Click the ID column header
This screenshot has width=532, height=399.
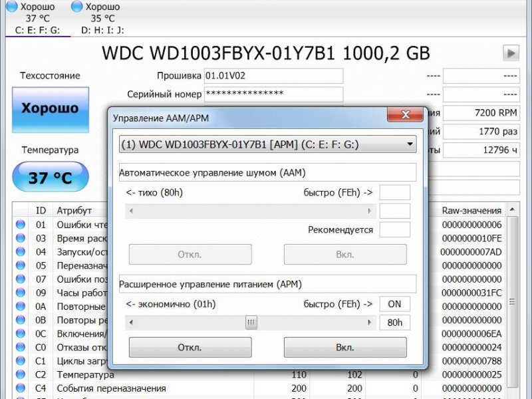[x=41, y=211]
